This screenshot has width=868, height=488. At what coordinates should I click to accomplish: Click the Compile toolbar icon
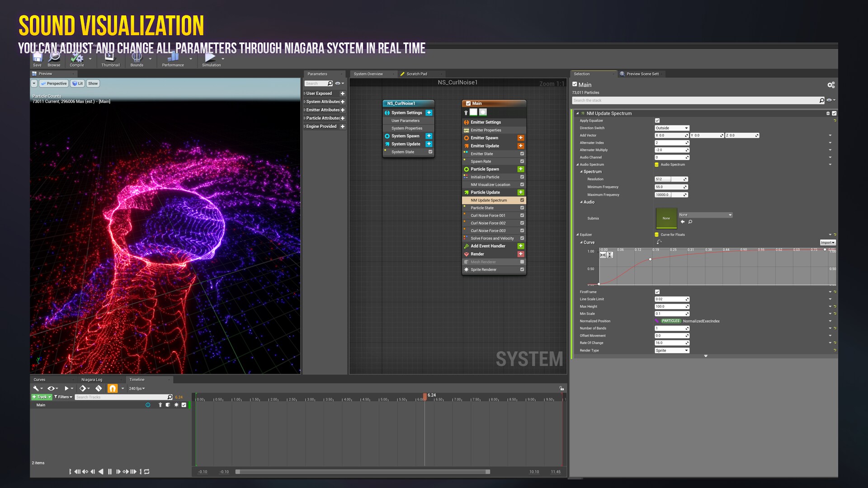point(77,59)
